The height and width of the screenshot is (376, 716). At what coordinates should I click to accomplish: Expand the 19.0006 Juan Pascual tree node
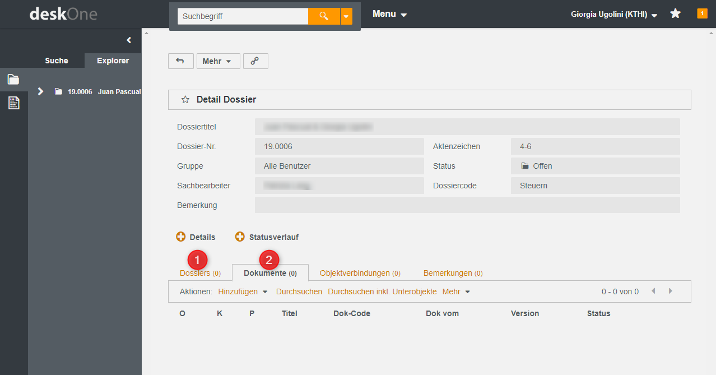click(x=41, y=91)
